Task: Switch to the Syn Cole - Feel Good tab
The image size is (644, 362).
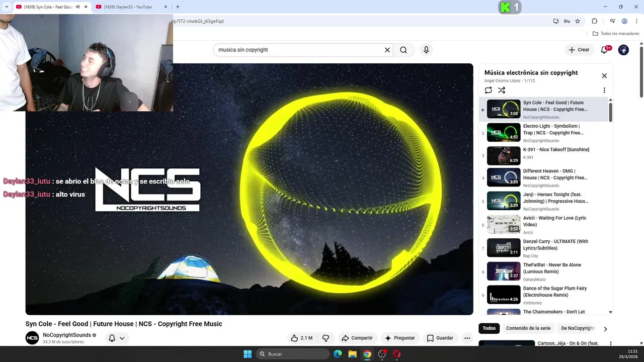Action: [50, 7]
